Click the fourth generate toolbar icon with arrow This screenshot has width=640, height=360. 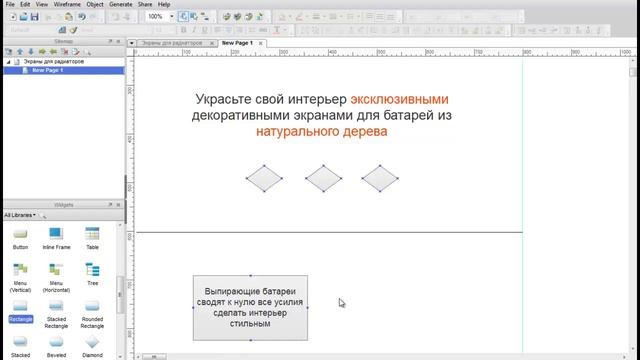pos(260,17)
